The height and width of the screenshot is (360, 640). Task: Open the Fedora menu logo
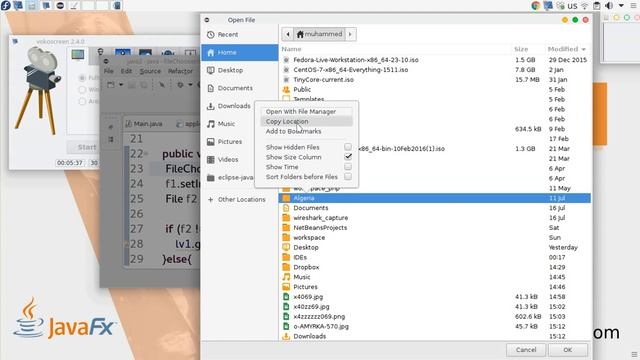pyautogui.click(x=5, y=5)
